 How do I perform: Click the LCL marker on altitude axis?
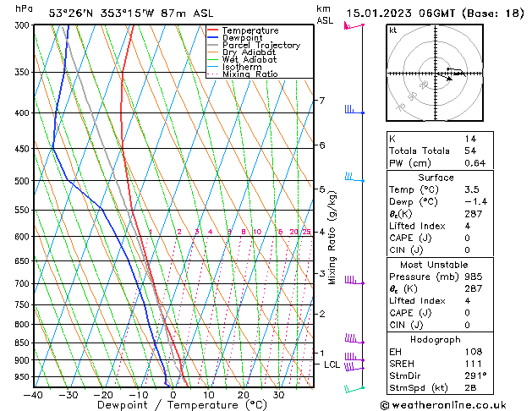pos(332,364)
